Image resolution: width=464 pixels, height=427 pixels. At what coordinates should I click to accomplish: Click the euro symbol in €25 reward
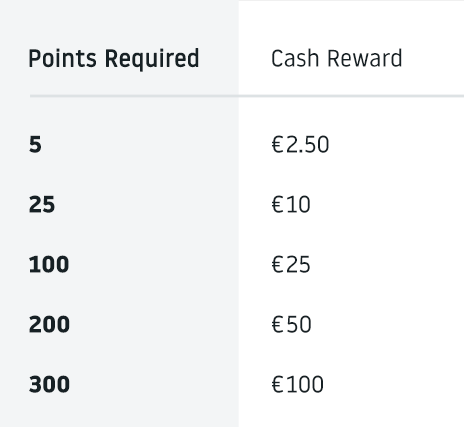click(x=278, y=265)
